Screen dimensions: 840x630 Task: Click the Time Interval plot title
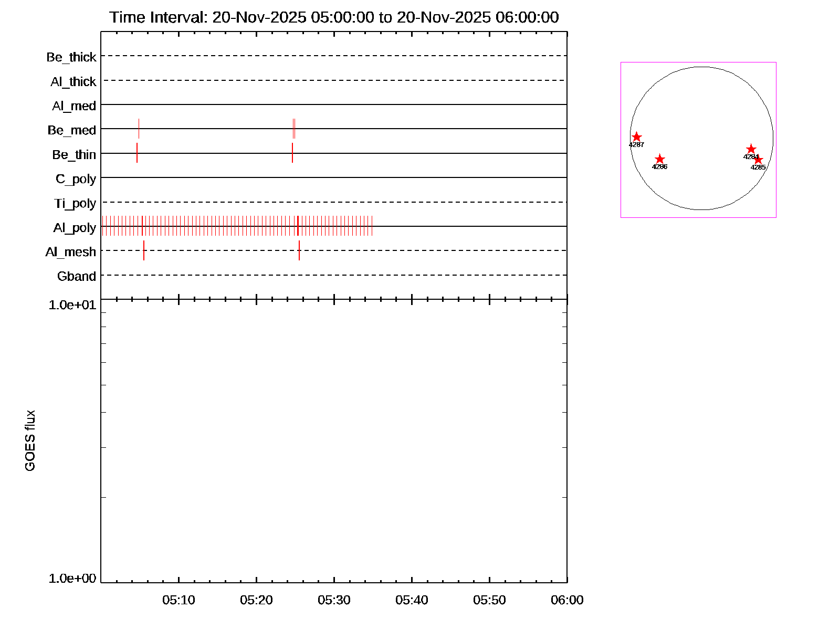point(334,17)
